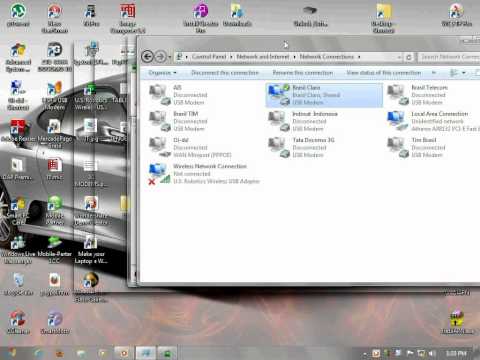Click the Network and Internet breadcrumb

(x=263, y=57)
